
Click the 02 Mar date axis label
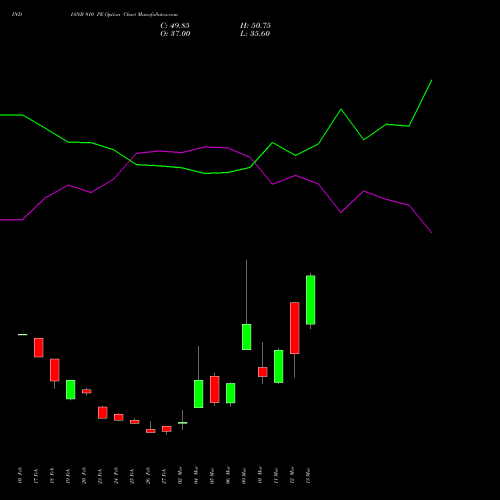pyautogui.click(x=180, y=475)
